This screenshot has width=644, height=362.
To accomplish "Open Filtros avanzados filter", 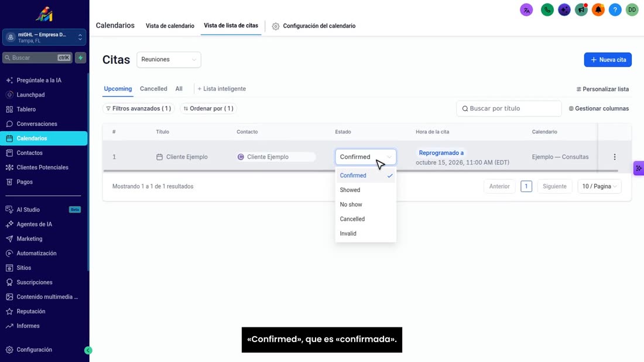I will (x=138, y=108).
